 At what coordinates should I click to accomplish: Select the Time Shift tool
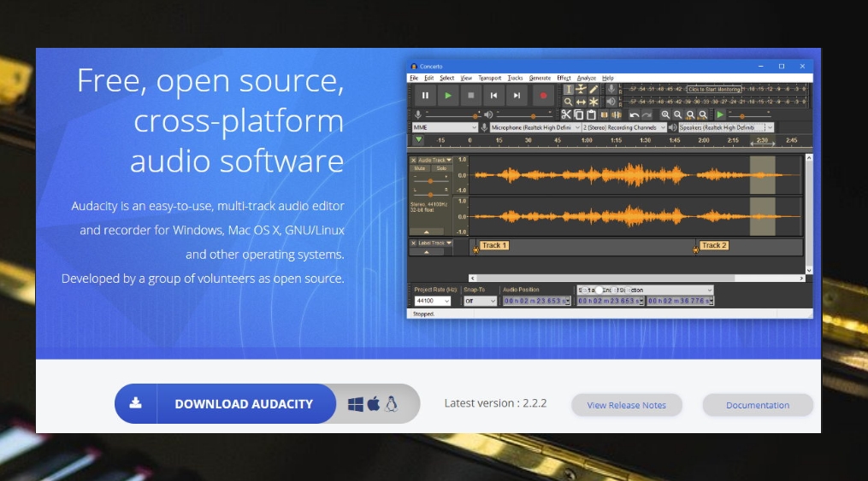tap(581, 103)
